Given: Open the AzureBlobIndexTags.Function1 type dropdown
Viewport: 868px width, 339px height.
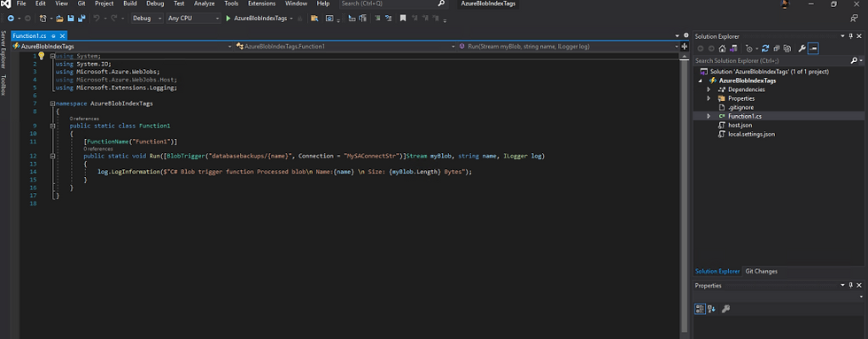Looking at the screenshot, I should pyautogui.click(x=345, y=46).
